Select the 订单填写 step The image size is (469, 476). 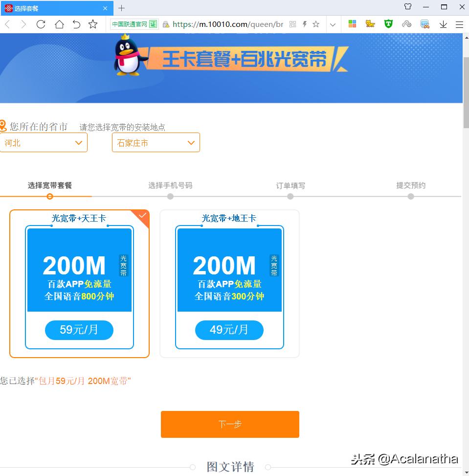click(290, 186)
